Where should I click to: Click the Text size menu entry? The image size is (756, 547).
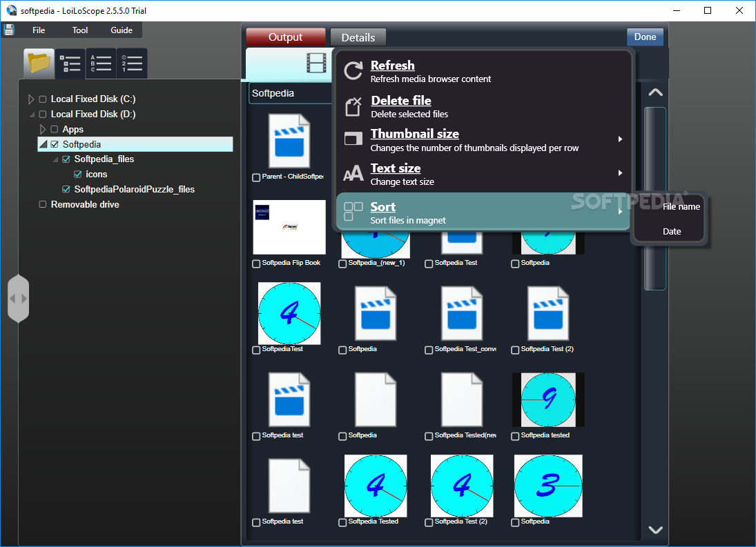coord(483,174)
